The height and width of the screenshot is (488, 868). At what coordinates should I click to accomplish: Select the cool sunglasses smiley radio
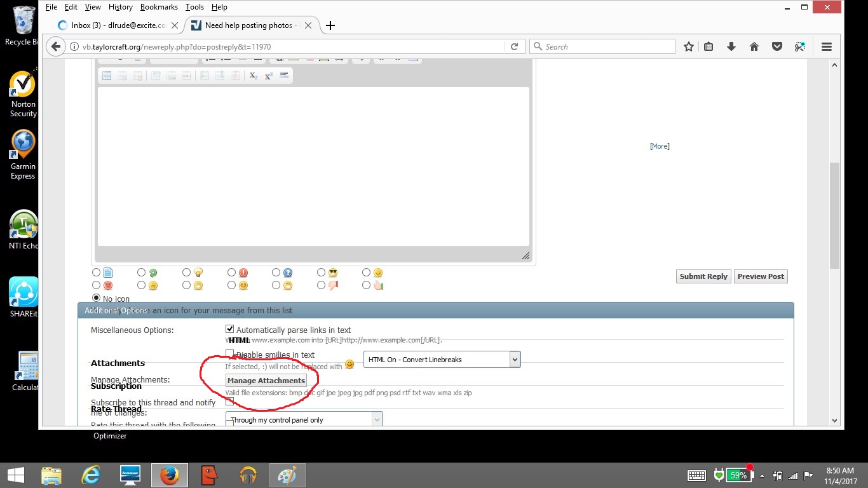tap(321, 273)
